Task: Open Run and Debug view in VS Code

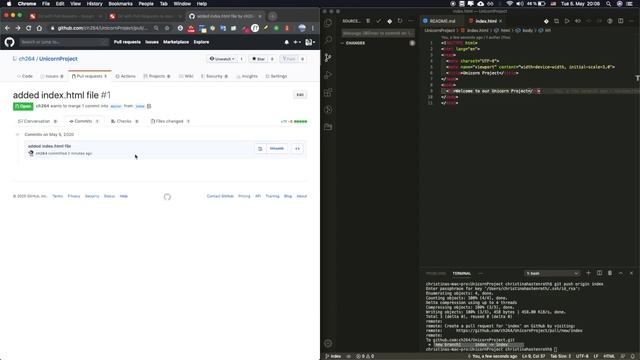Action: (328, 75)
